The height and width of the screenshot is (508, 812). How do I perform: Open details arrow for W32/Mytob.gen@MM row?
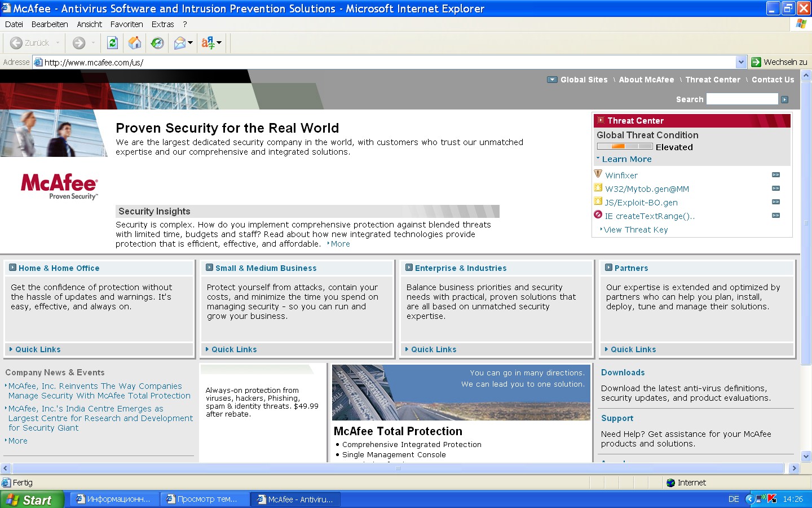776,189
